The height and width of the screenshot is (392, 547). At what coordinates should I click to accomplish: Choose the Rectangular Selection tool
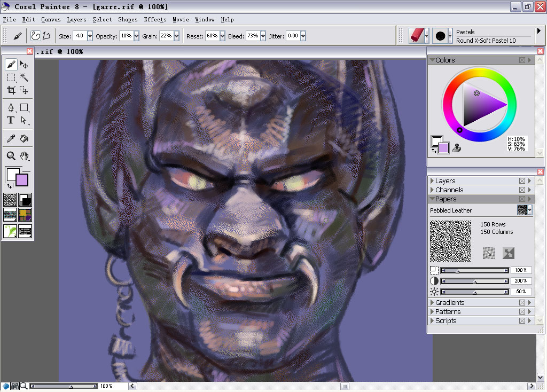(11, 77)
